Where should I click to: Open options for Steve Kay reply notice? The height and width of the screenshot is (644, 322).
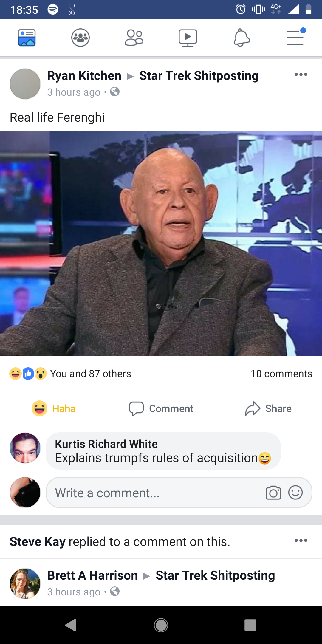301,541
